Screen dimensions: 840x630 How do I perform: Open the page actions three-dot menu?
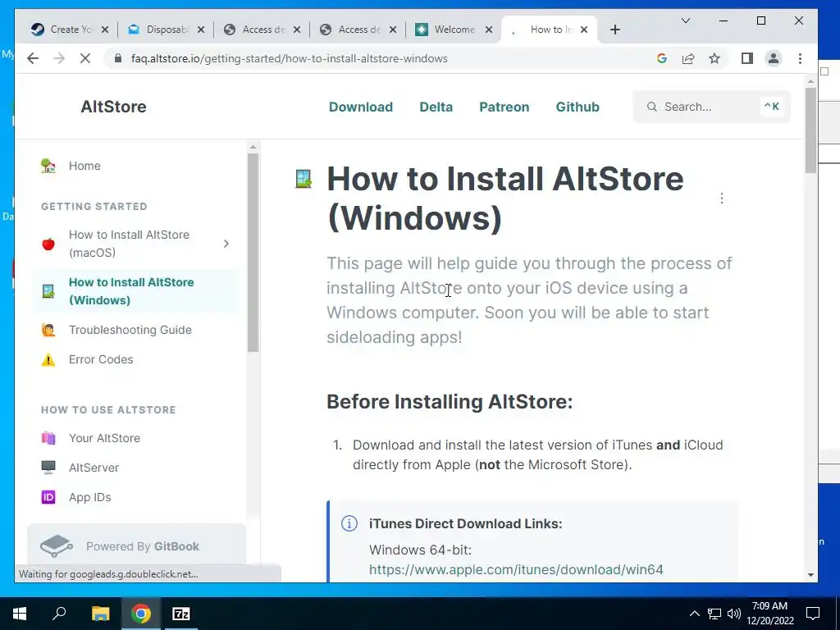(722, 199)
